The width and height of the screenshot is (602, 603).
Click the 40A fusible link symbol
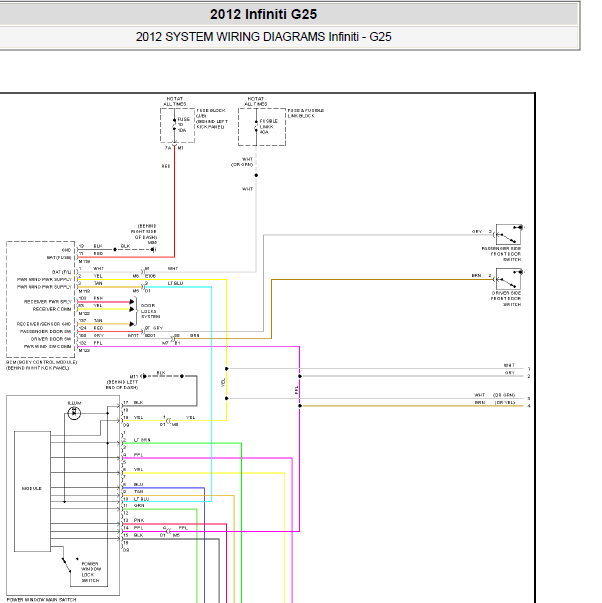(x=256, y=127)
